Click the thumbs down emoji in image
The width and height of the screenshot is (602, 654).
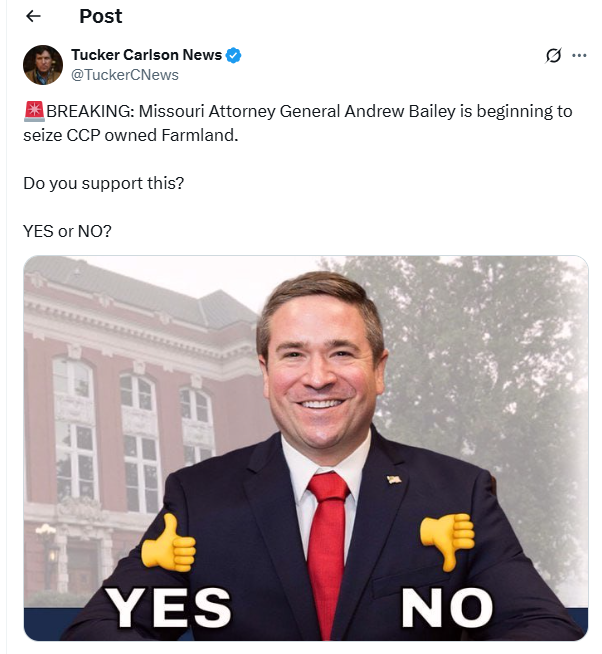[447, 541]
